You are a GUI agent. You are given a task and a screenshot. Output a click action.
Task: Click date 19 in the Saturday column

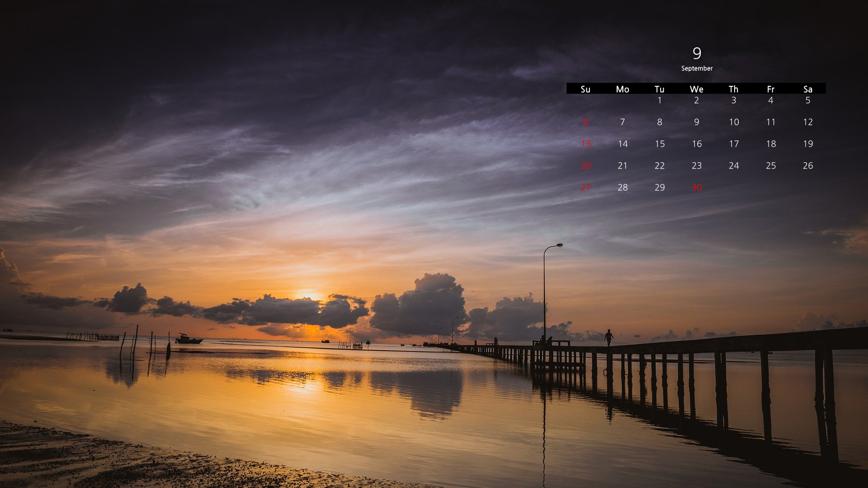coord(808,144)
